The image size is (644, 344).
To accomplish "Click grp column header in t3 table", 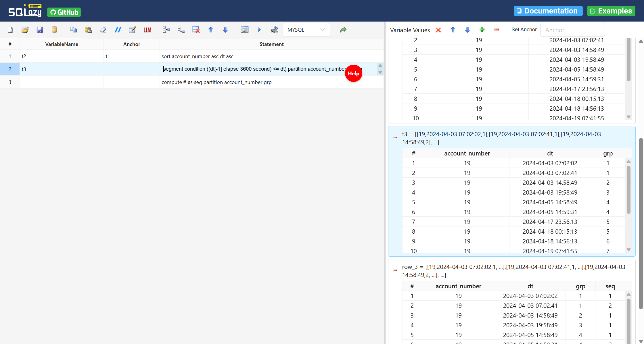I will [608, 153].
